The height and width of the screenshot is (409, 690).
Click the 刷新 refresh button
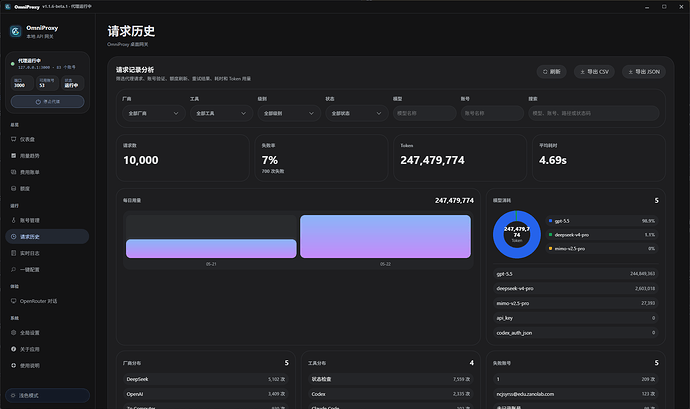[x=551, y=72]
